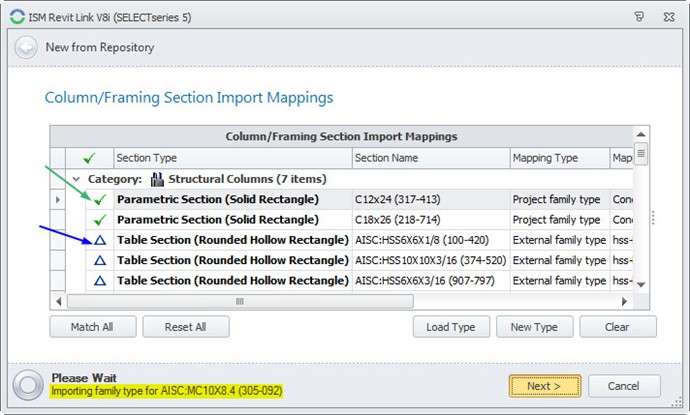Viewport: 690px width, 415px height.
Task: Click the Next > button
Action: click(x=545, y=386)
